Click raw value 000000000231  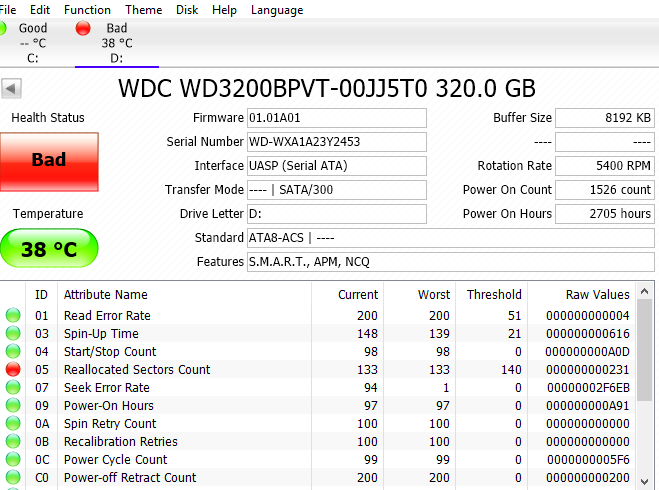[x=588, y=370]
